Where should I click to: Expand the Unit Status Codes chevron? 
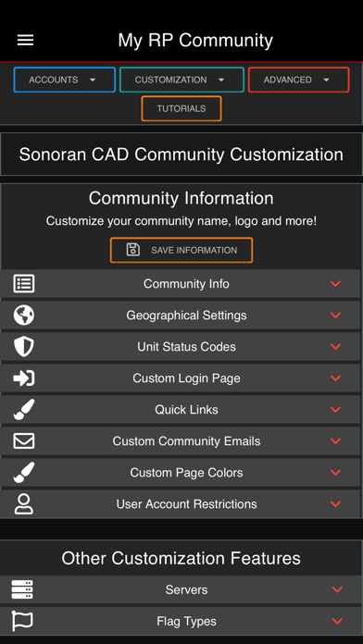pyautogui.click(x=336, y=347)
